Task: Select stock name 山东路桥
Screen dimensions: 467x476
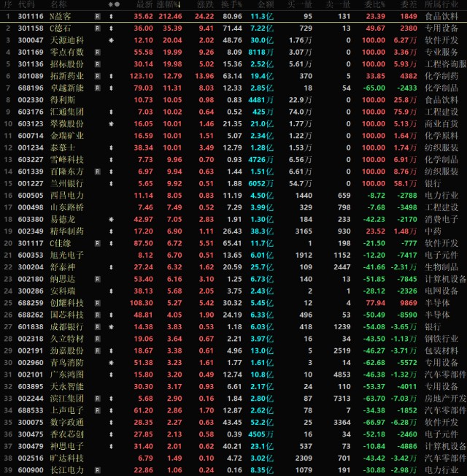Action: pyautogui.click(x=67, y=207)
